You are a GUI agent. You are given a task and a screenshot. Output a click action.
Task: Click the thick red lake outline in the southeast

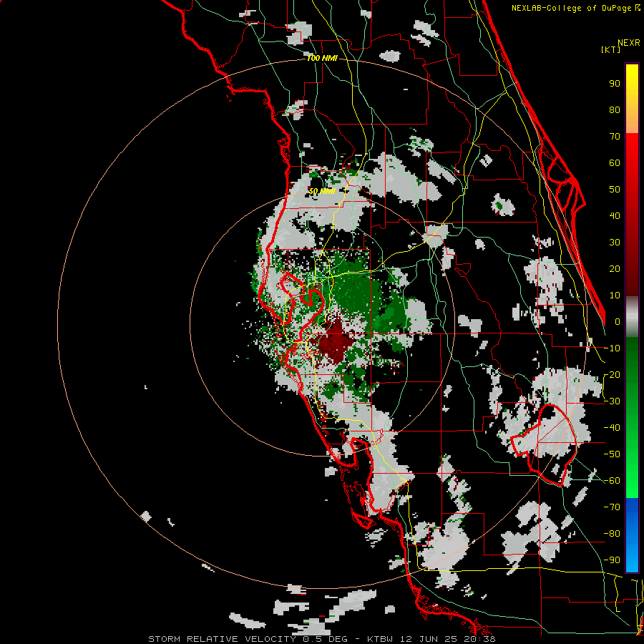545,445
